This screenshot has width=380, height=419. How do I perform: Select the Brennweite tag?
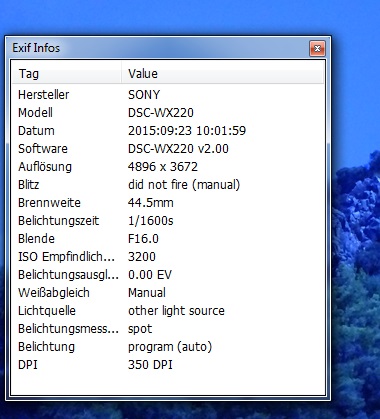tap(49, 203)
